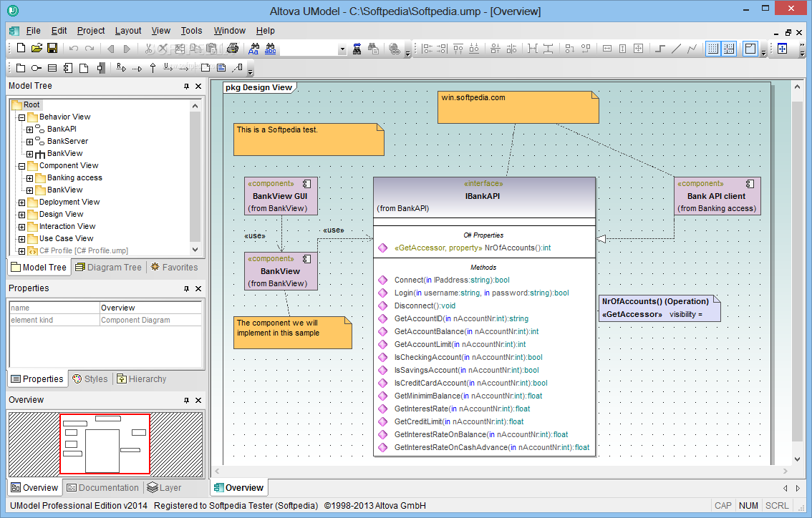Image resolution: width=812 pixels, height=518 pixels.
Task: Select the Note tool (lined page icon)
Action: point(222,68)
